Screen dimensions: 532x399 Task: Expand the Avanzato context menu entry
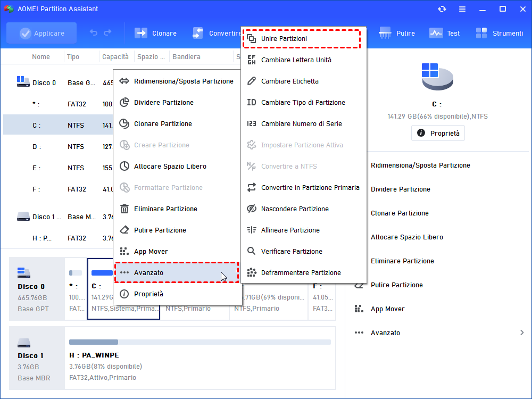[177, 272]
